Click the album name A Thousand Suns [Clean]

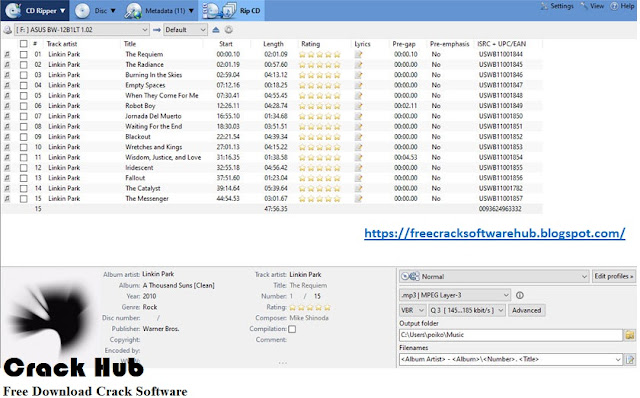(x=179, y=285)
